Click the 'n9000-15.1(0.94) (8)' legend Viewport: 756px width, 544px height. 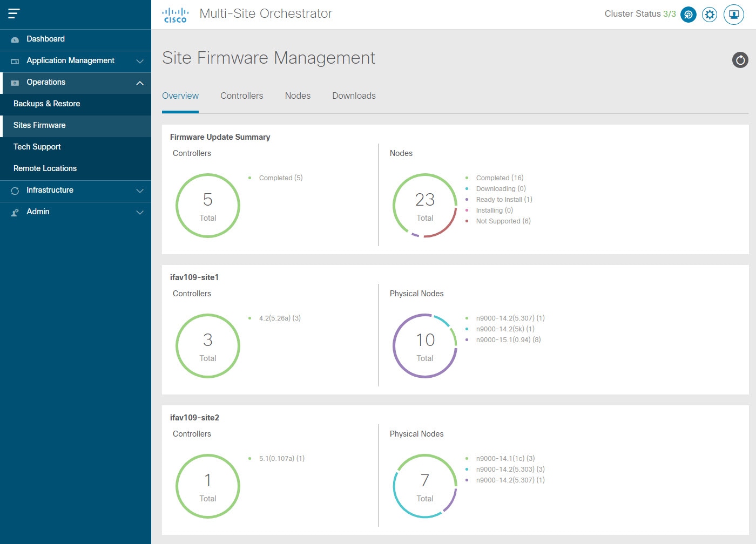click(508, 340)
